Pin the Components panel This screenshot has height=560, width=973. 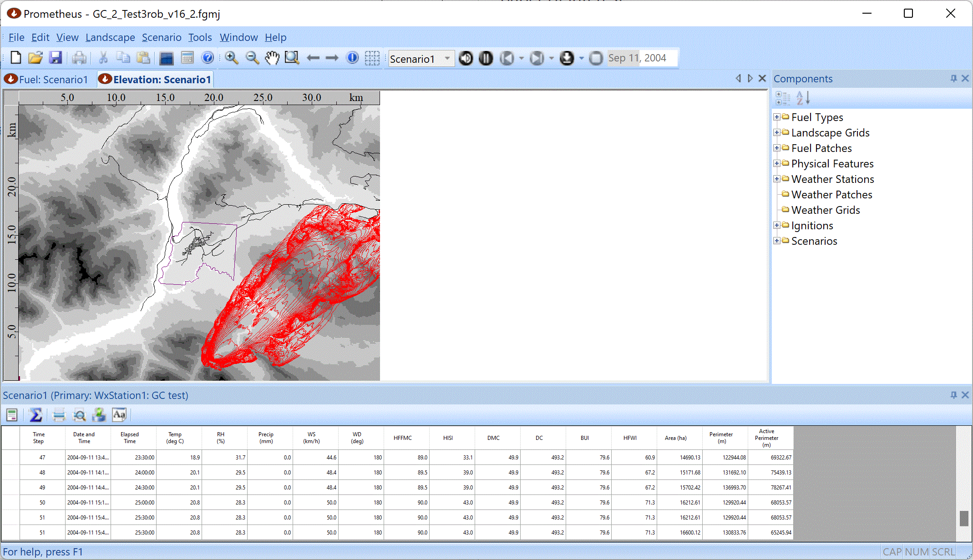click(953, 78)
